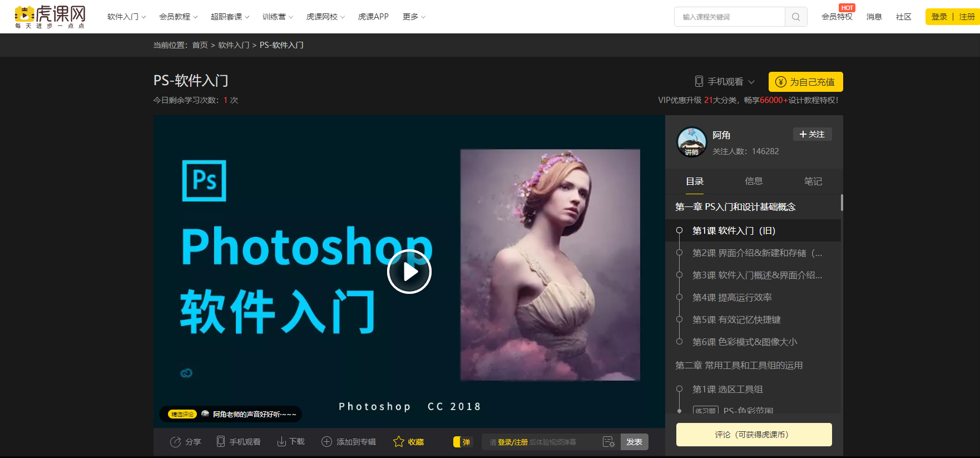Click the 收藏 star icon
Viewport: 980px width, 458px height.
(x=398, y=441)
